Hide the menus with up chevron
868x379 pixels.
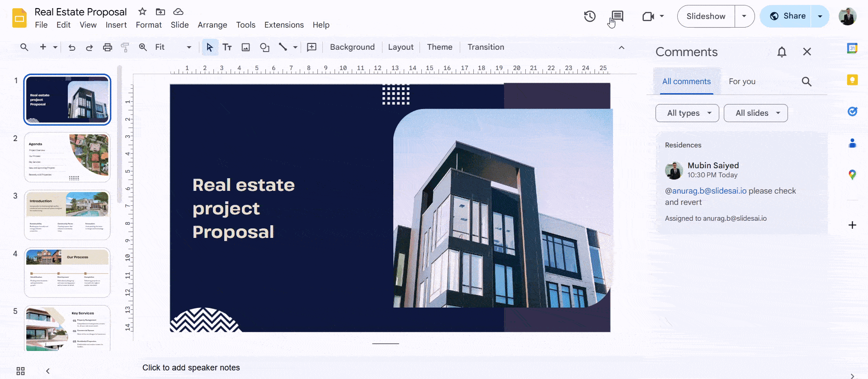point(622,47)
